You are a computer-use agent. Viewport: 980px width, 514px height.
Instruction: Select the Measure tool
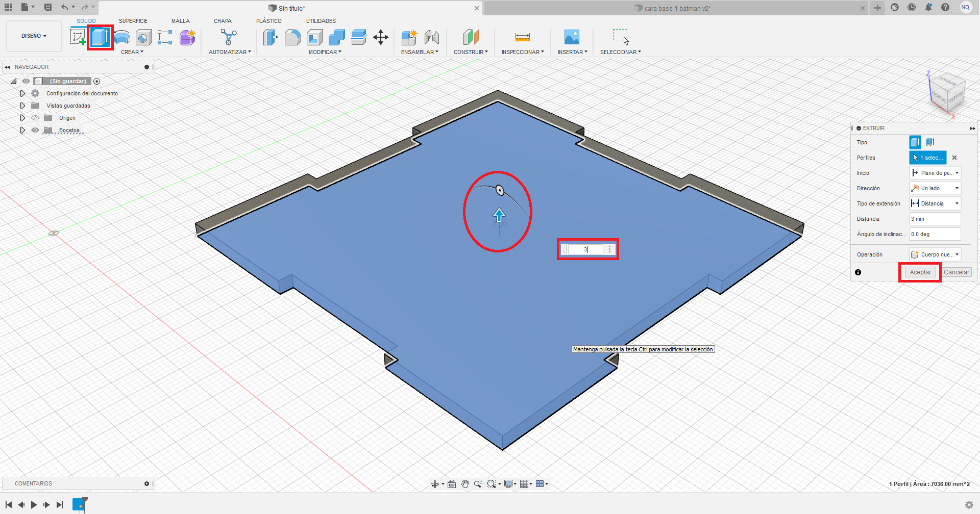523,37
